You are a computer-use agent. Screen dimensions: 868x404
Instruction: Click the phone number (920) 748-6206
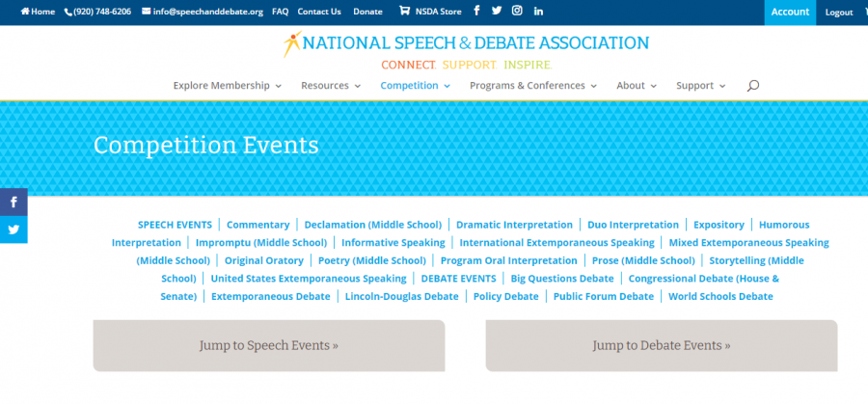tap(98, 12)
